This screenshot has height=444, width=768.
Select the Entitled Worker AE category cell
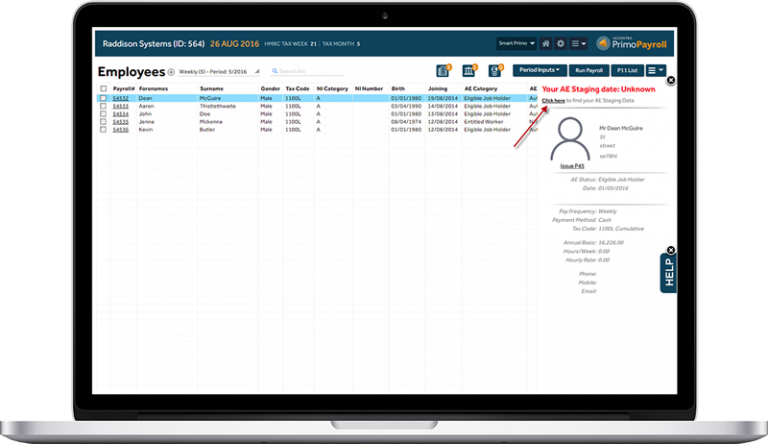[x=483, y=122]
